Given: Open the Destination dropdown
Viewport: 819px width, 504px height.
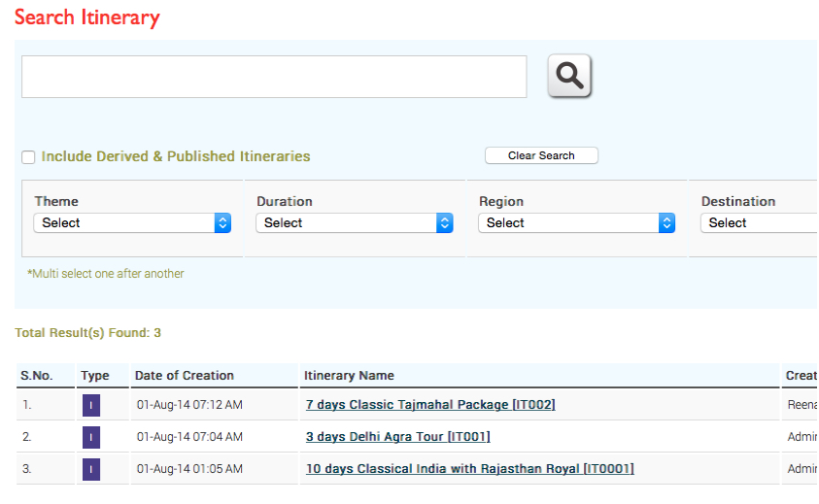Looking at the screenshot, I should point(760,223).
